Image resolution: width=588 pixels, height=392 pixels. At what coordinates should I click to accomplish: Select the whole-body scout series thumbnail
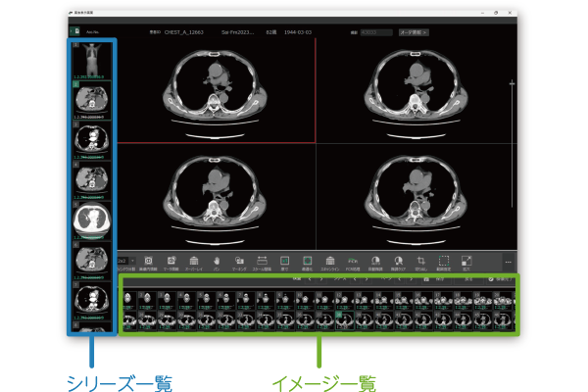coord(90,61)
